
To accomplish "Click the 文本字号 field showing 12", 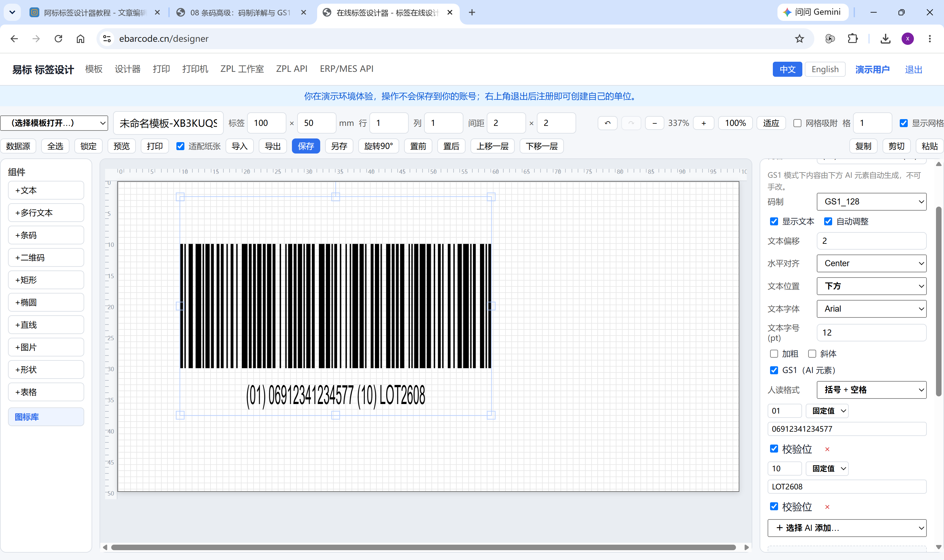I will tap(871, 332).
